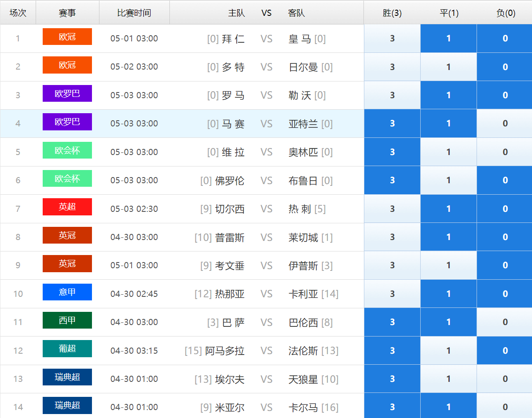Click away team name 天狼星
The width and height of the screenshot is (532, 418).
303,379
